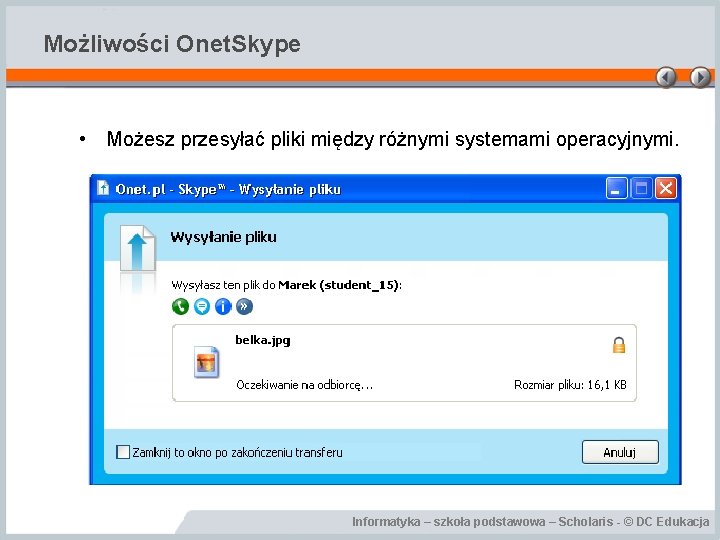720x540 pixels.
Task: Minimize the Wysyłanie pliku window
Action: point(616,188)
